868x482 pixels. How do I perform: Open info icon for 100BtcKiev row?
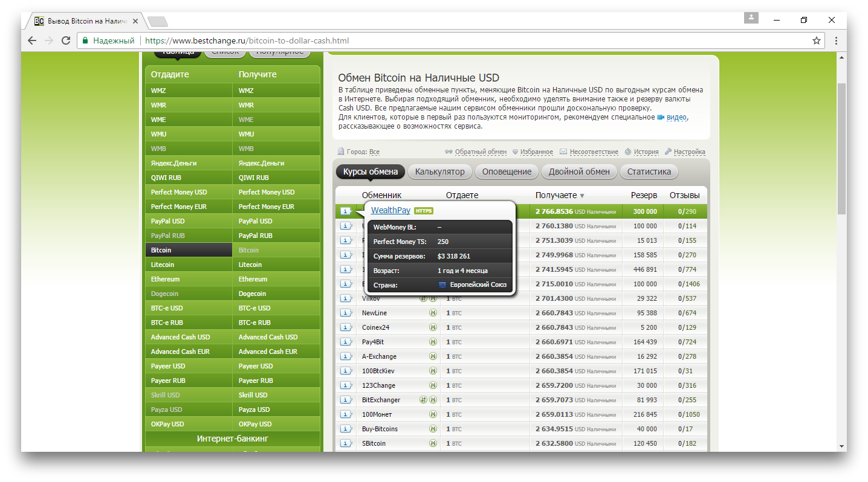click(346, 371)
